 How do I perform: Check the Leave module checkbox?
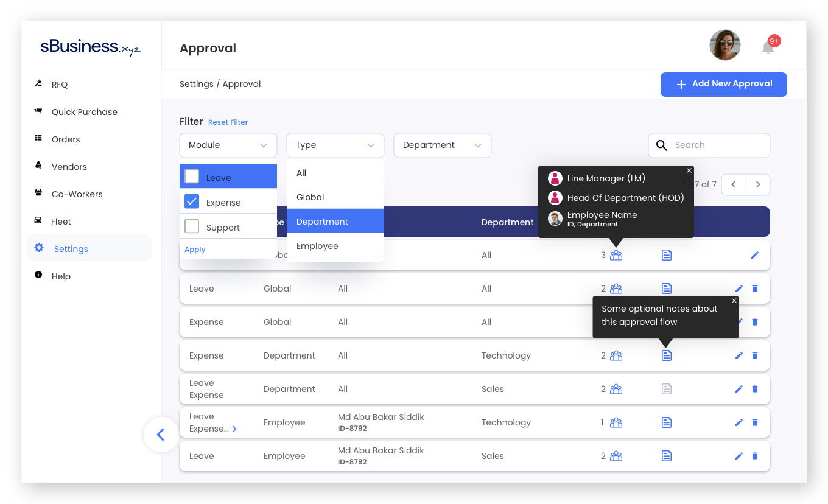(x=192, y=177)
